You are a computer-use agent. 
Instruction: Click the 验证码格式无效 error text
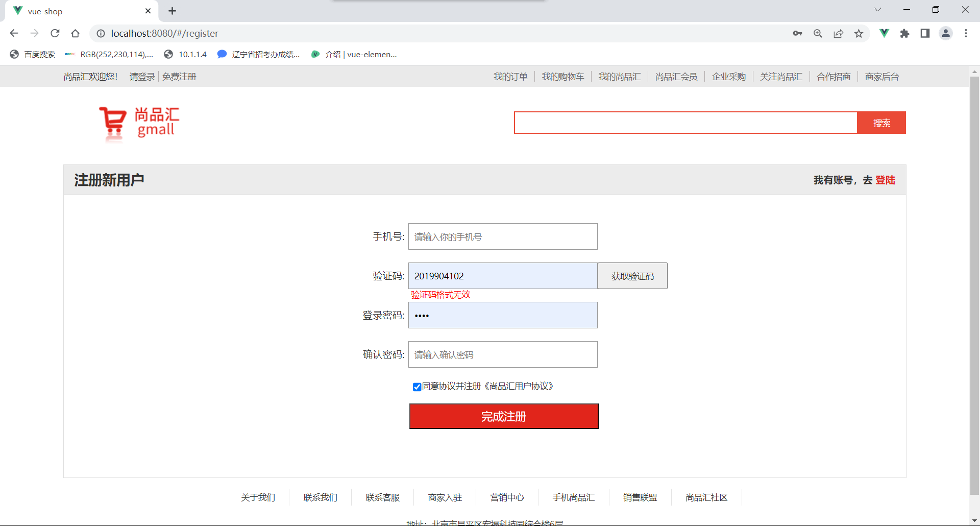pyautogui.click(x=440, y=295)
